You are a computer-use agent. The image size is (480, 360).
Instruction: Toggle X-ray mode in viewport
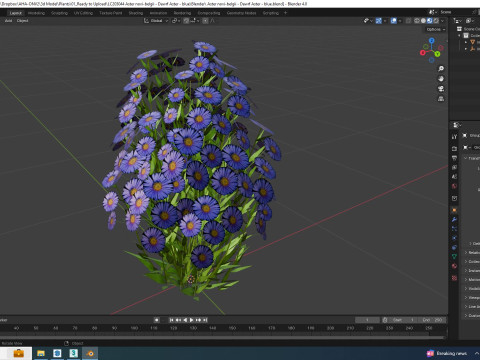(408, 21)
